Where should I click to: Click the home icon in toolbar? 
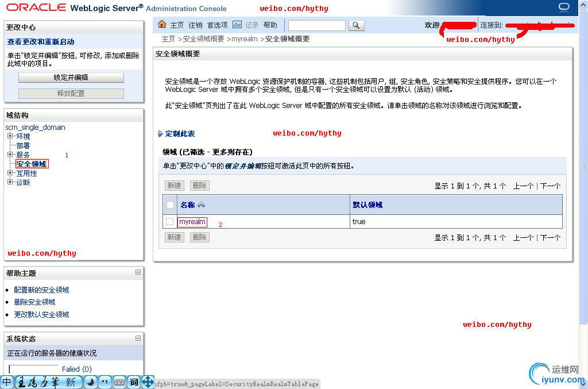click(162, 25)
